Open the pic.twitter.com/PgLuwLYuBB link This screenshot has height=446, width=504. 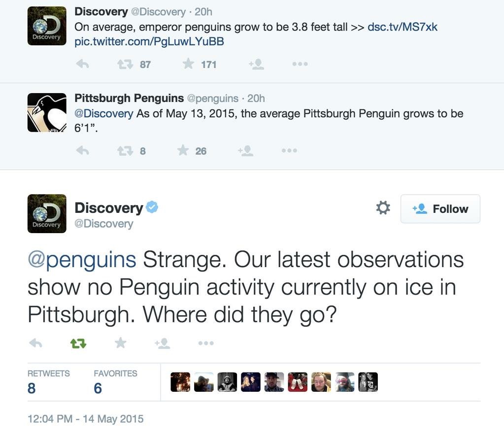click(149, 41)
